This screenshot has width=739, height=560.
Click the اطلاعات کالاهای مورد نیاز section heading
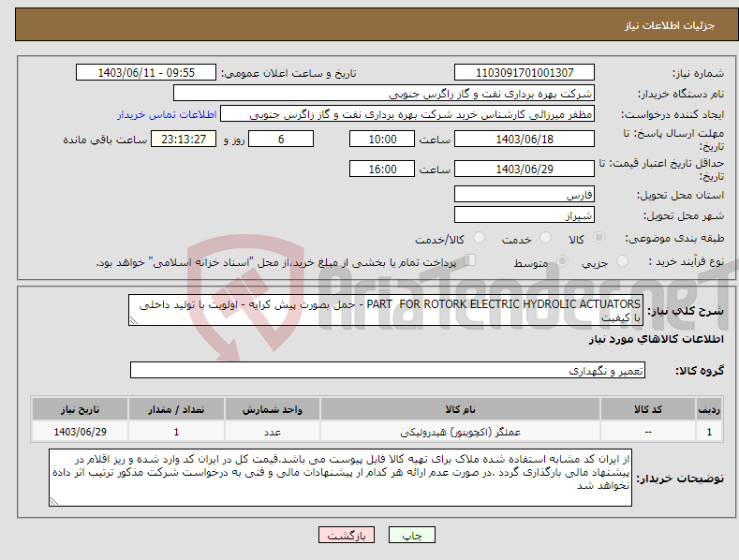tap(656, 339)
